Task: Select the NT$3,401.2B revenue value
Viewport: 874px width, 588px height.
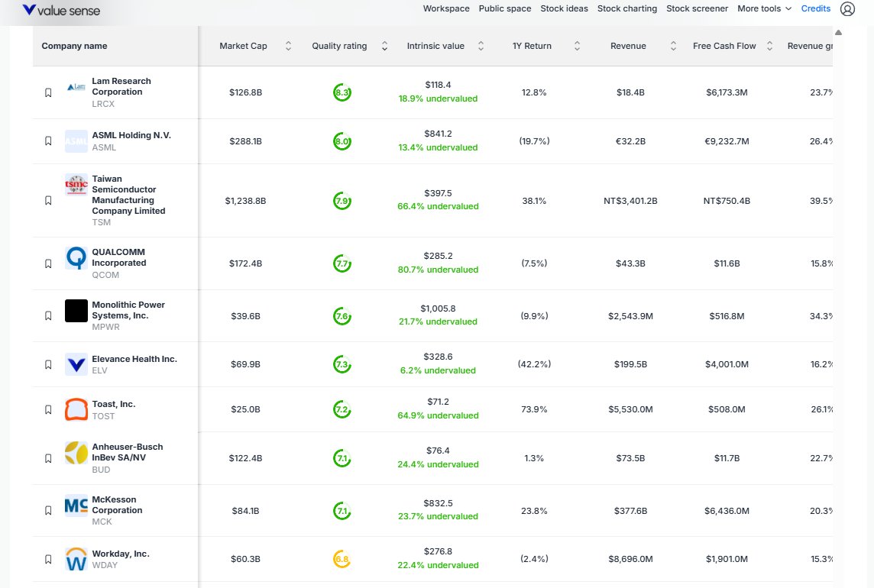Action: pos(630,201)
